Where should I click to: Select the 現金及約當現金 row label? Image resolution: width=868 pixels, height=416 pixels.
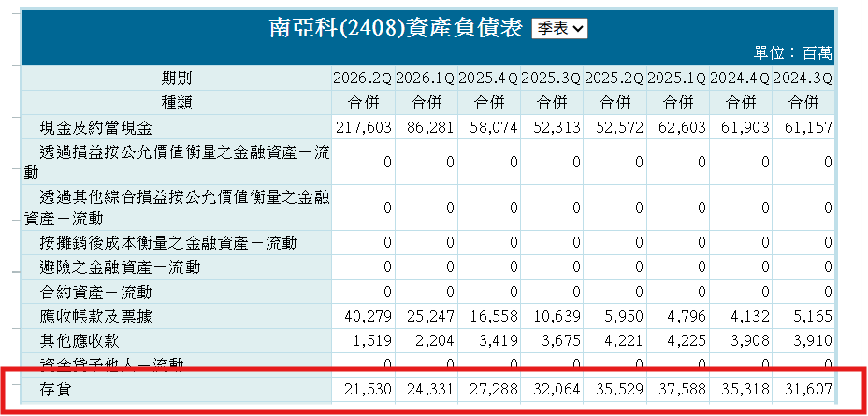coord(95,128)
